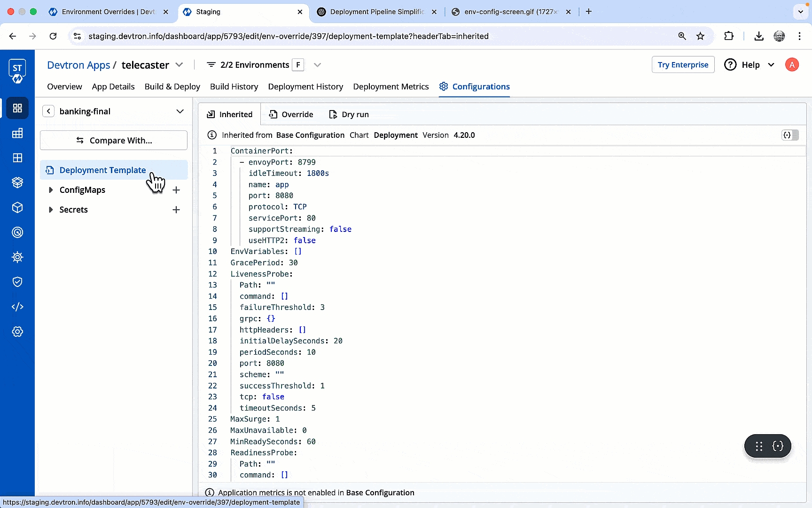
Task: Click the floating drag handle dots icon
Action: point(759,446)
